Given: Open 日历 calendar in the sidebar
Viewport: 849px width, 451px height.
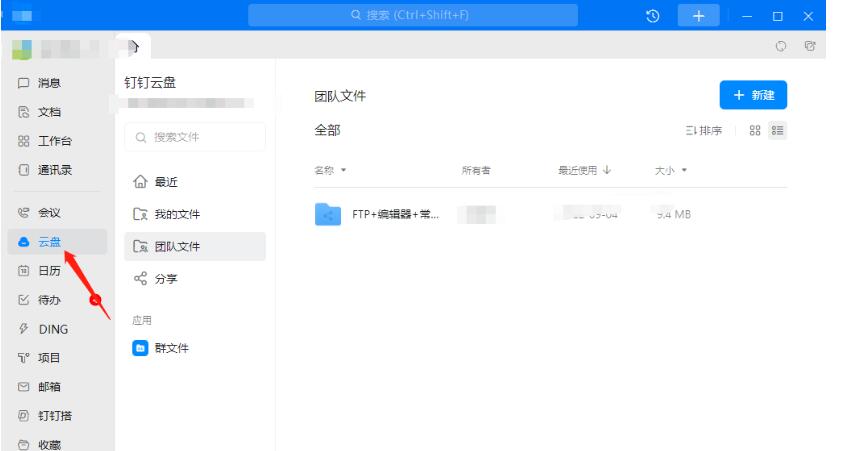Looking at the screenshot, I should pos(40,271).
